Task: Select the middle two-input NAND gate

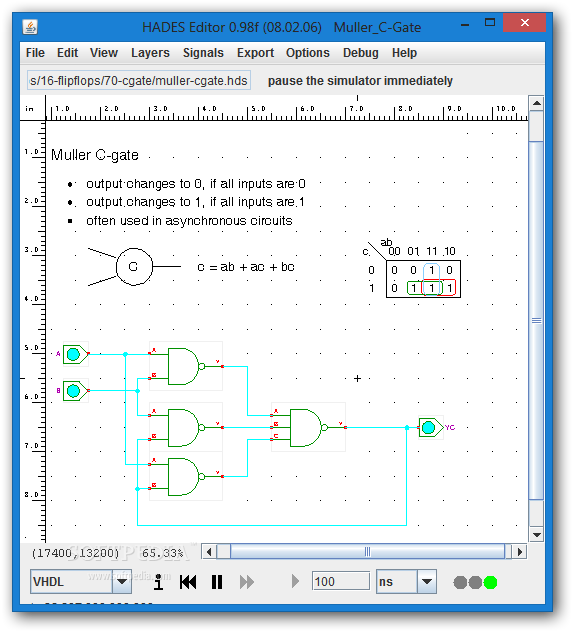Action: pyautogui.click(x=185, y=427)
